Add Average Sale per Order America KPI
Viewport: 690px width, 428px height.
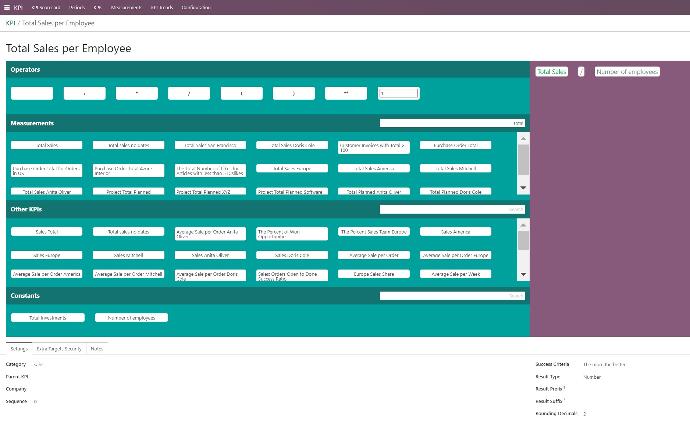click(x=47, y=274)
